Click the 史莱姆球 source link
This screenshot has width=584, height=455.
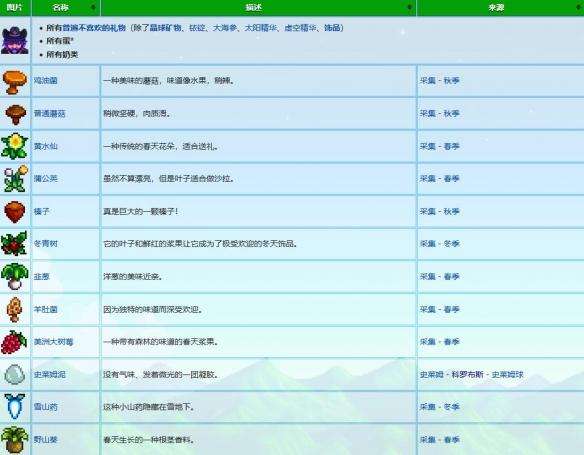(507, 374)
